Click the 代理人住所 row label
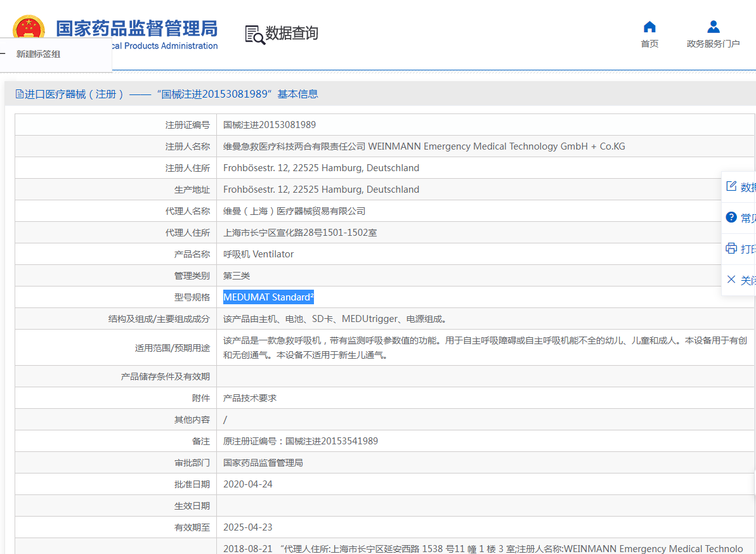This screenshot has width=756, height=554. point(188,233)
